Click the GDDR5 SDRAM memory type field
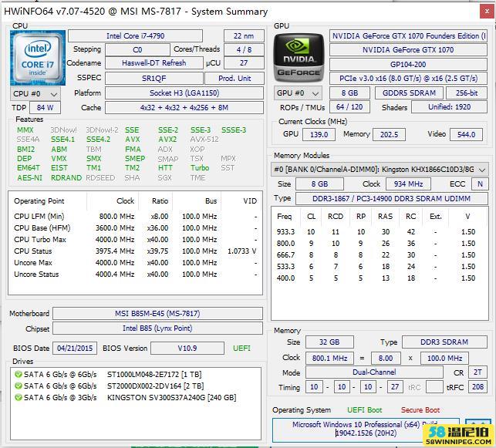Image resolution: width=496 pixels, height=448 pixels. 409,93
